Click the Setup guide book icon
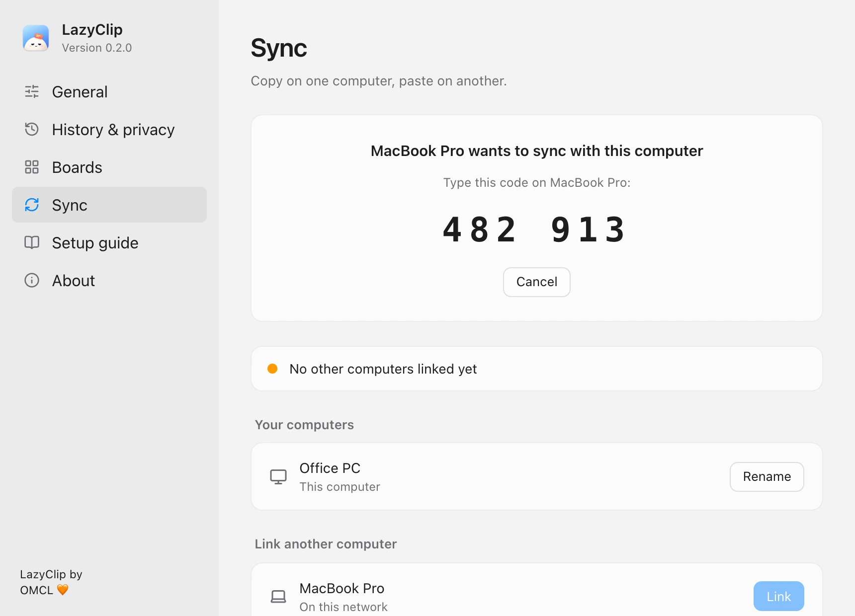 tap(32, 242)
